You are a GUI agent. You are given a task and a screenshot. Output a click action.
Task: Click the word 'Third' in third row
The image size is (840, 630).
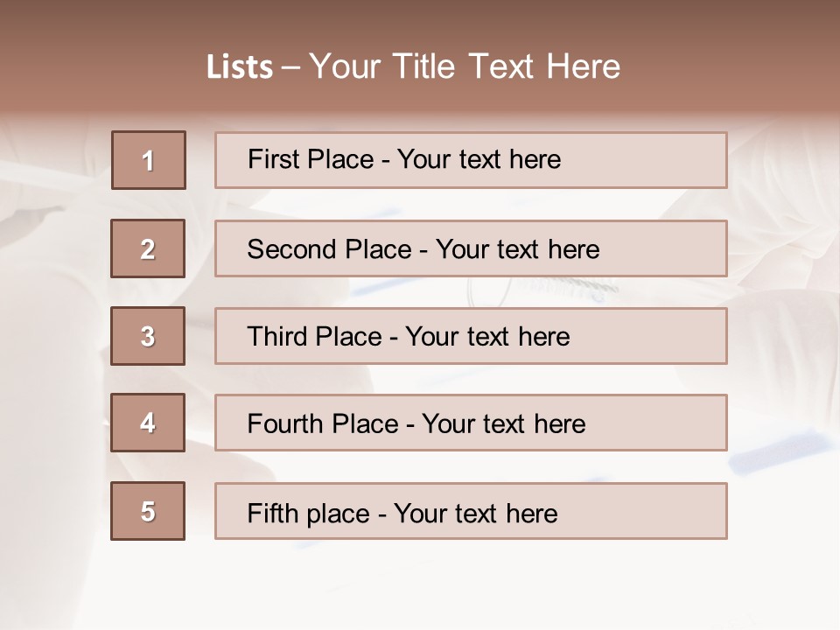tap(276, 337)
